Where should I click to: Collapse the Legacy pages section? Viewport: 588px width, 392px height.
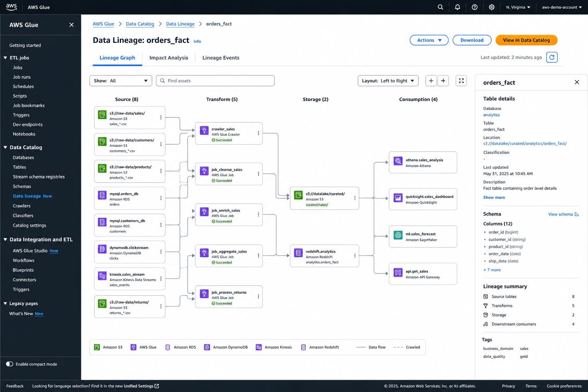pos(5,304)
